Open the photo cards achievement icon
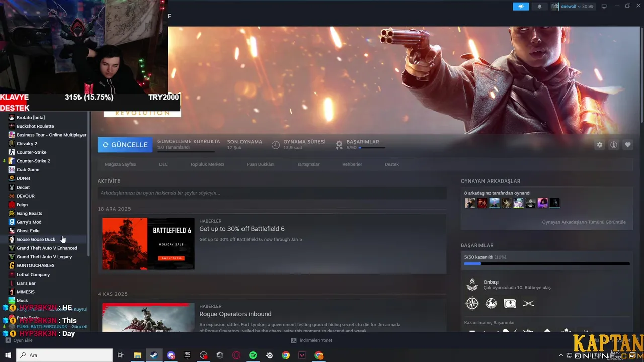The height and width of the screenshot is (362, 644). [510, 303]
